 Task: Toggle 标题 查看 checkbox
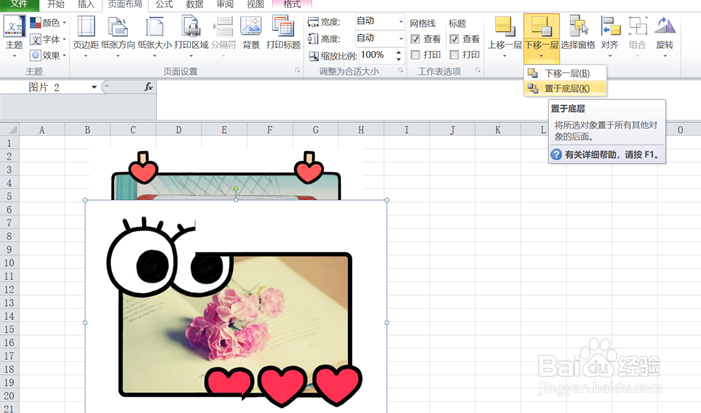point(454,39)
